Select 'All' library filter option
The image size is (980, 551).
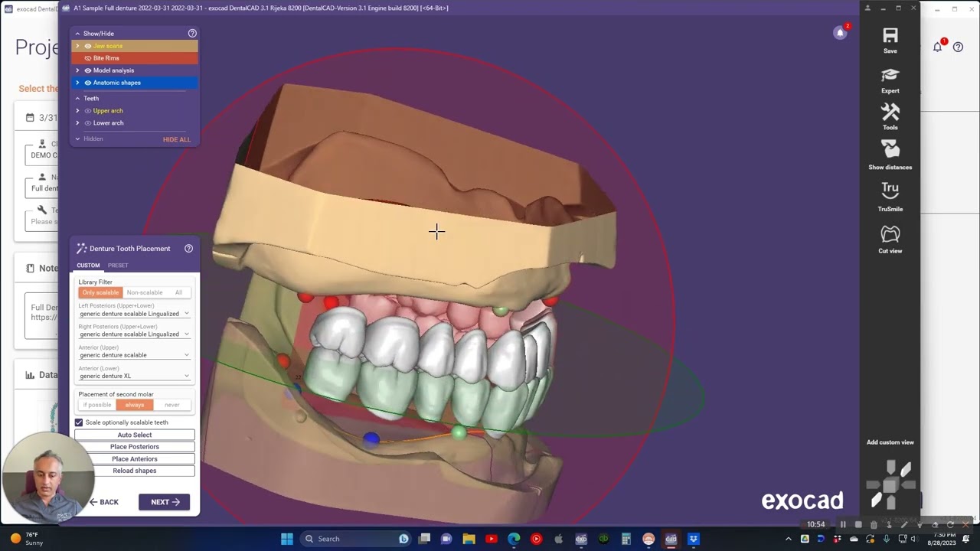[178, 292]
